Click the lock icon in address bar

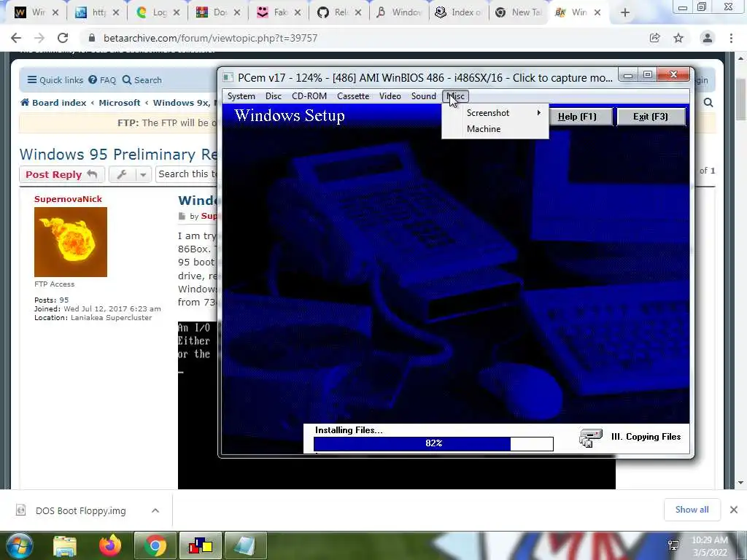pyautogui.click(x=92, y=38)
